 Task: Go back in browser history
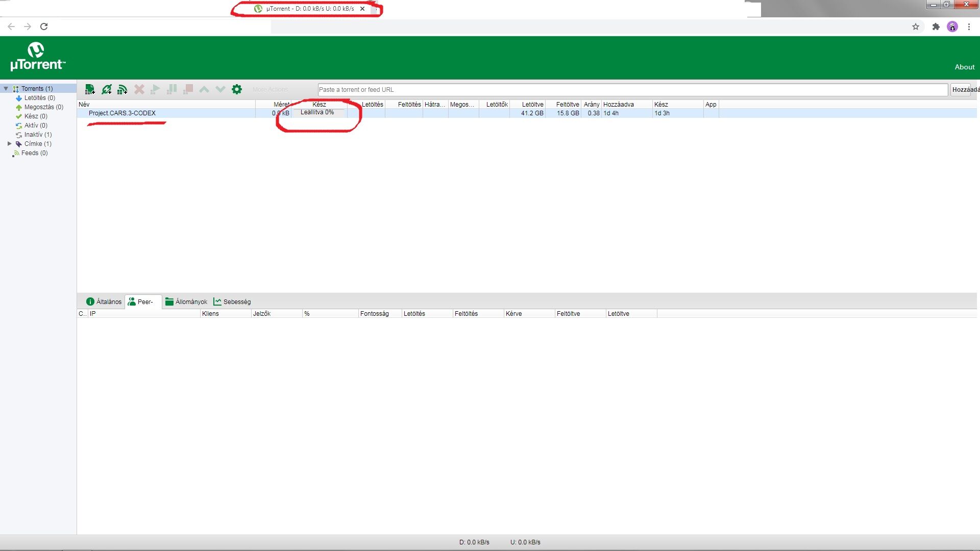coord(11,27)
